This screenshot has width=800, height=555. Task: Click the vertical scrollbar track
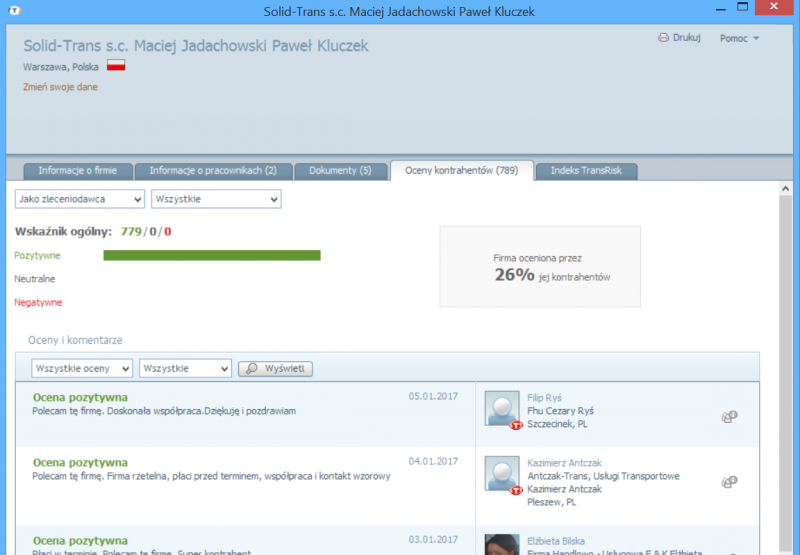pos(785,373)
